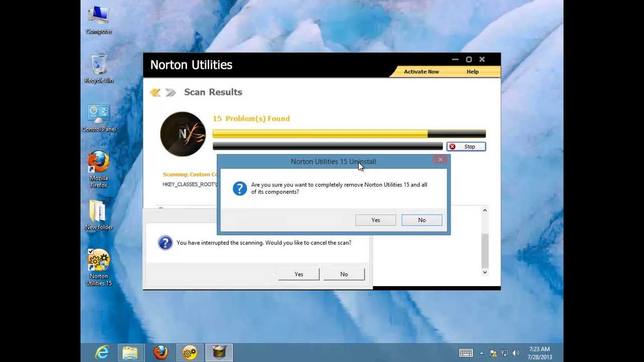This screenshot has height=362, width=644.
Task: Click the '15 Problem(s) Found' text
Action: pyautogui.click(x=251, y=119)
